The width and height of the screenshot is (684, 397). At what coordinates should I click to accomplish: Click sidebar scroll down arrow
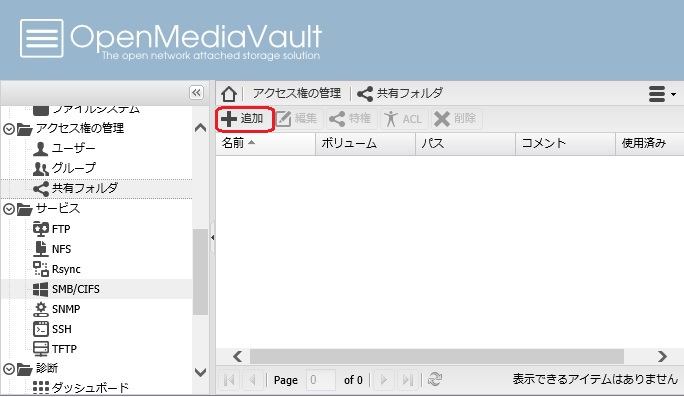tap(200, 372)
